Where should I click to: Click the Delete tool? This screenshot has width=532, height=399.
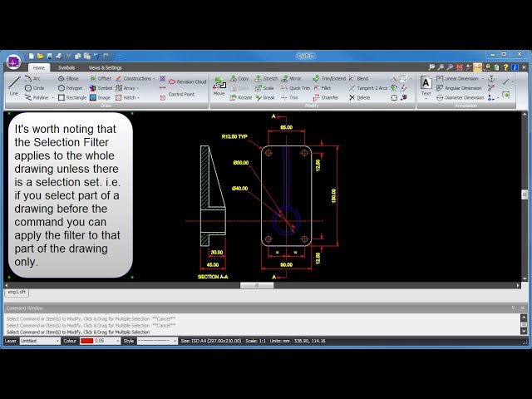(x=359, y=97)
